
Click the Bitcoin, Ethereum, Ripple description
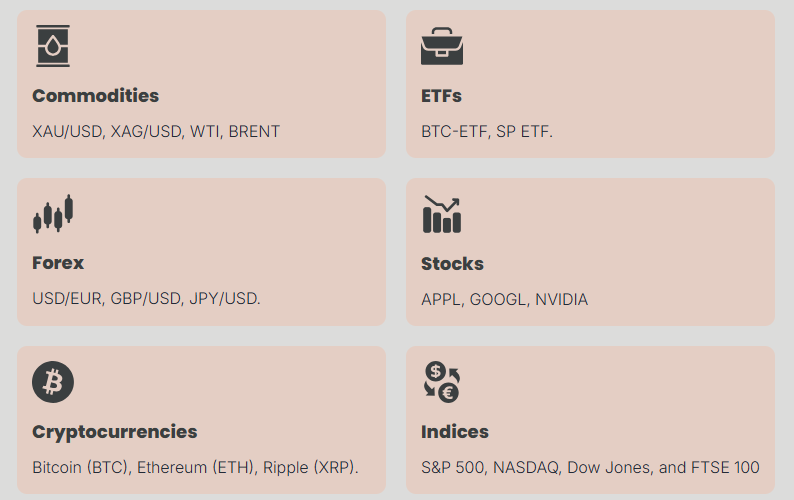click(x=195, y=468)
